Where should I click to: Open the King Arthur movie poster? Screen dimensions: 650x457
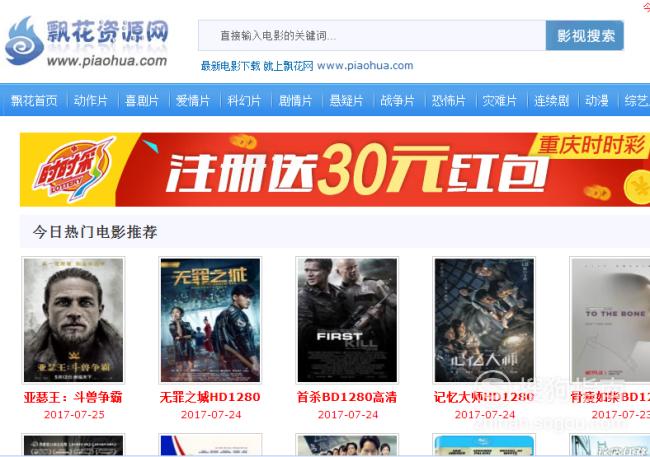coord(73,320)
